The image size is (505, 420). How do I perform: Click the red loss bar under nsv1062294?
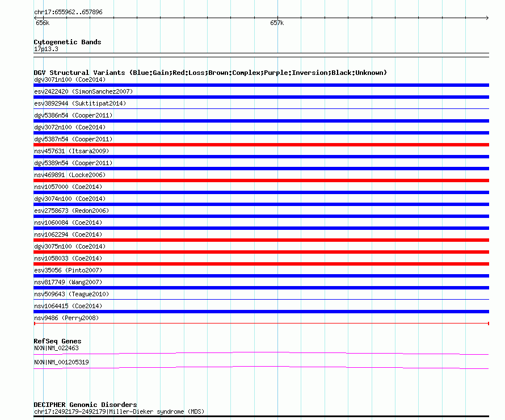coord(261,240)
